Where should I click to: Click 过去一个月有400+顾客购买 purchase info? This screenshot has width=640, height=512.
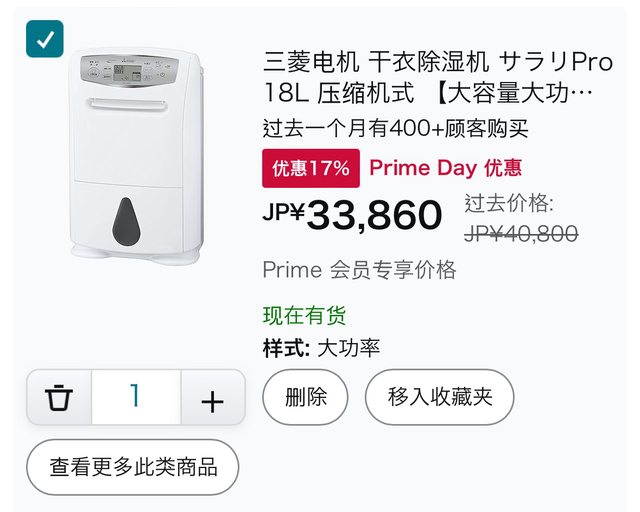[x=395, y=129]
